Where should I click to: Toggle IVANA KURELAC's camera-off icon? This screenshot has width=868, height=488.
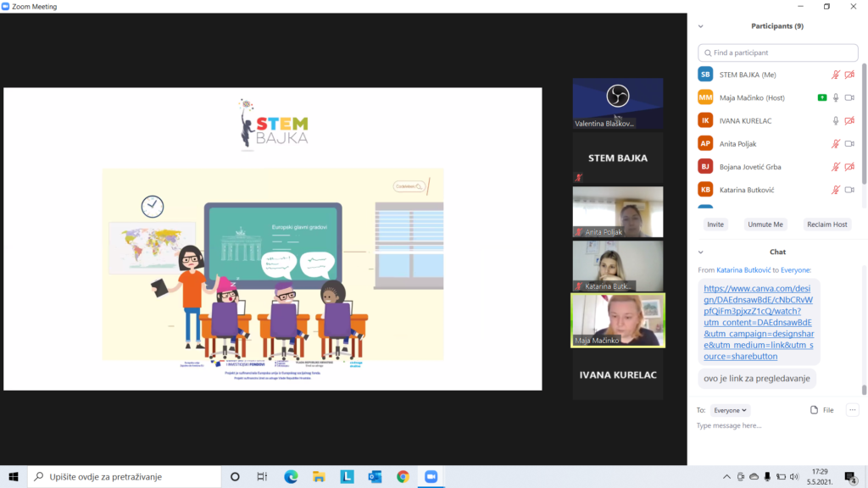(849, 120)
